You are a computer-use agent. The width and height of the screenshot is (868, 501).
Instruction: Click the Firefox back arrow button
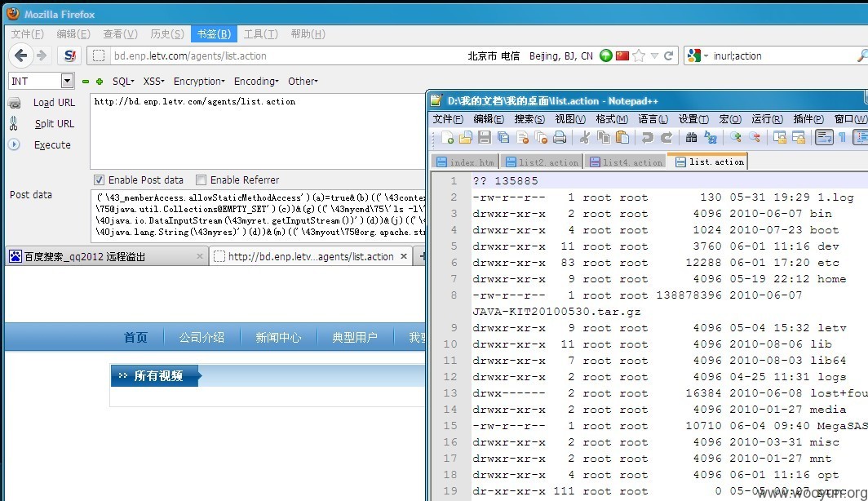point(20,55)
